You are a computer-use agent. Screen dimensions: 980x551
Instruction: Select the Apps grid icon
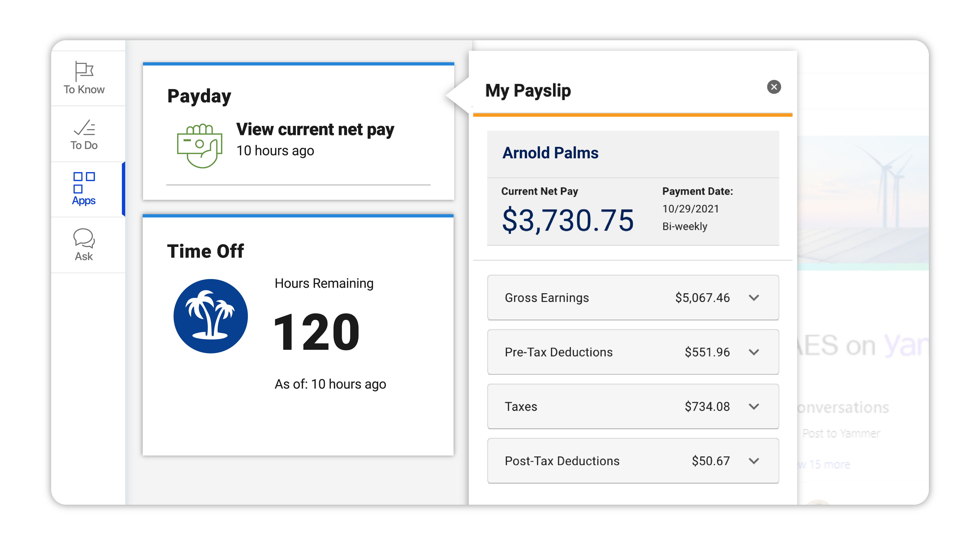(x=84, y=183)
